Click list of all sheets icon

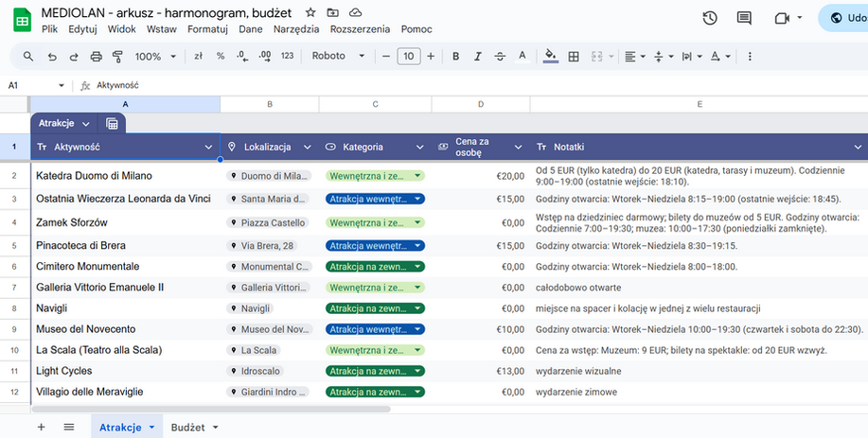pos(69,427)
